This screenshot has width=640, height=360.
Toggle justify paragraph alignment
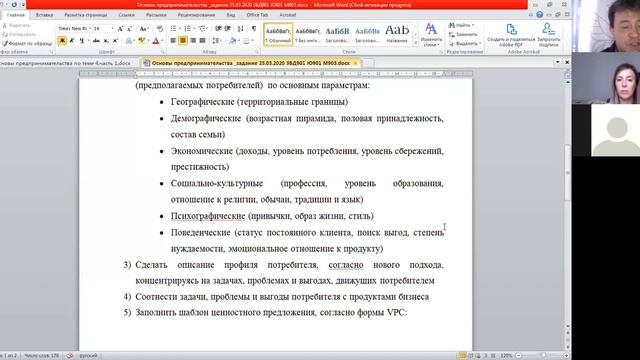pyautogui.click(x=202, y=40)
